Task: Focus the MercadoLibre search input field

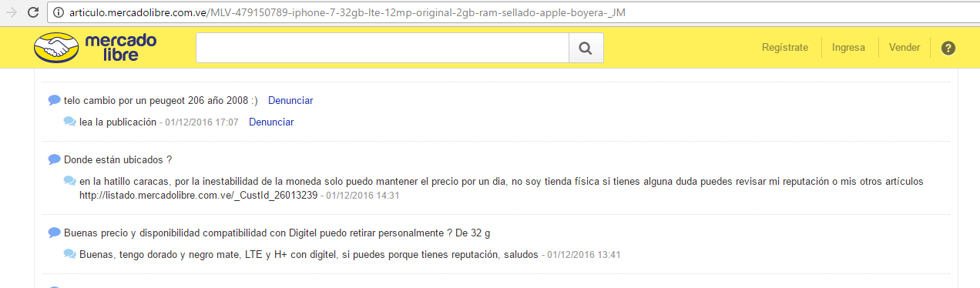Action: (382, 49)
